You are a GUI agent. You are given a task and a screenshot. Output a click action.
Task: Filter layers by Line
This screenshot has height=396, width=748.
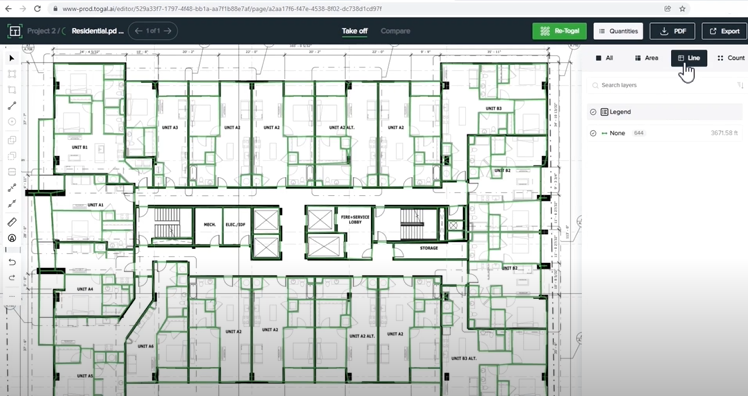pos(689,58)
